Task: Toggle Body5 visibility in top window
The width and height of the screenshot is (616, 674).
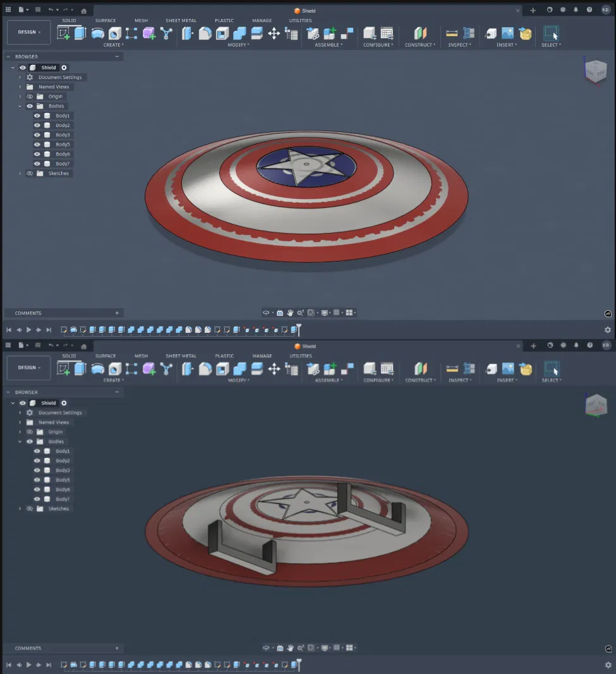Action: click(37, 145)
